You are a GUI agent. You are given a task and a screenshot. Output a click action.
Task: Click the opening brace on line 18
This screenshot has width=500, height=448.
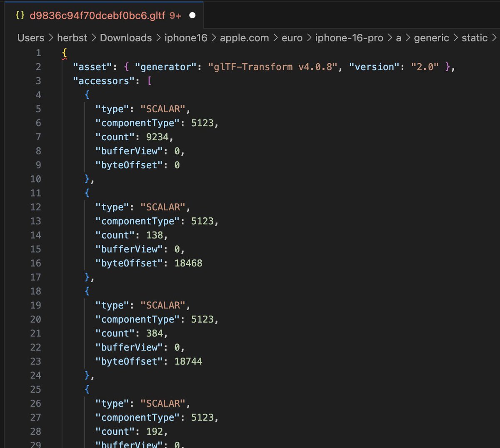pos(86,291)
